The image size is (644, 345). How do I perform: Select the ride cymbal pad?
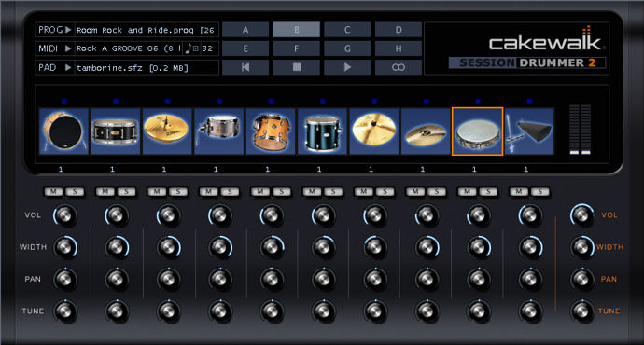pyautogui.click(x=374, y=131)
